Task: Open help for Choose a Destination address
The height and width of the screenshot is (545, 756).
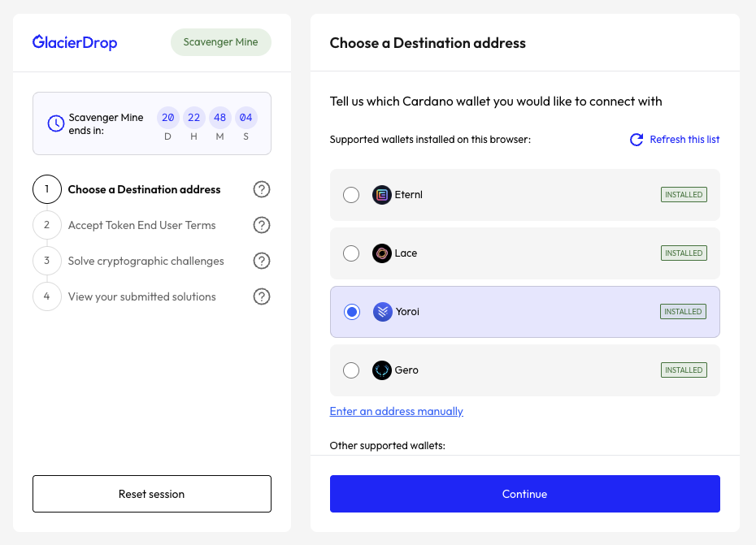Action: (x=262, y=189)
